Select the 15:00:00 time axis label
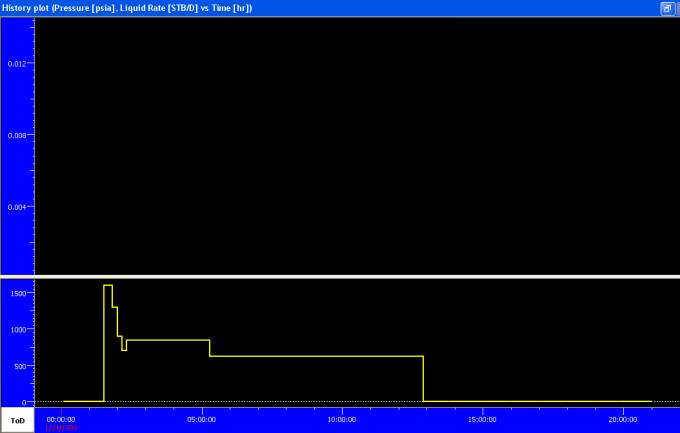 pyautogui.click(x=483, y=419)
